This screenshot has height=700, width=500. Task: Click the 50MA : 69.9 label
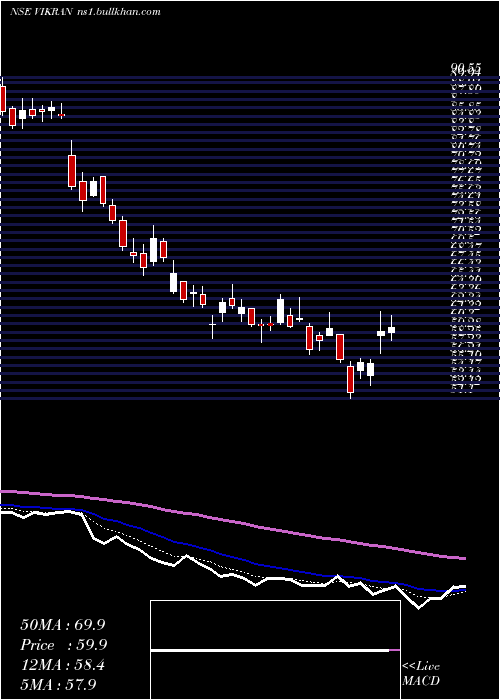coord(62,625)
